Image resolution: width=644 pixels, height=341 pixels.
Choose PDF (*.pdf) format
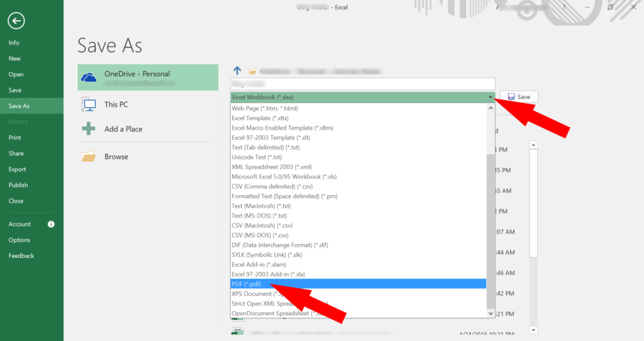[x=358, y=284]
